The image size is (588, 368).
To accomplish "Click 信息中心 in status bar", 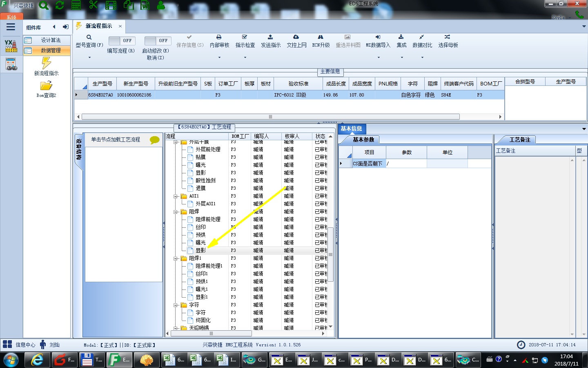I will point(20,345).
